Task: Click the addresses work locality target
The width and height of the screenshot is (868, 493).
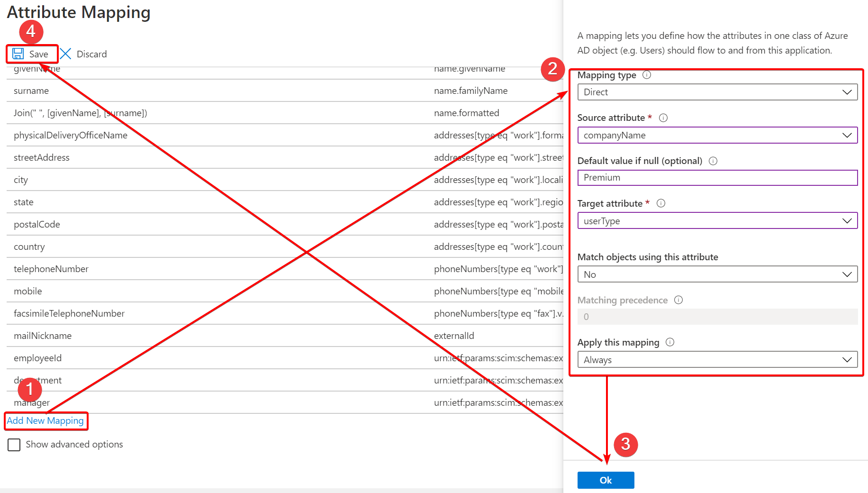Action: [498, 180]
